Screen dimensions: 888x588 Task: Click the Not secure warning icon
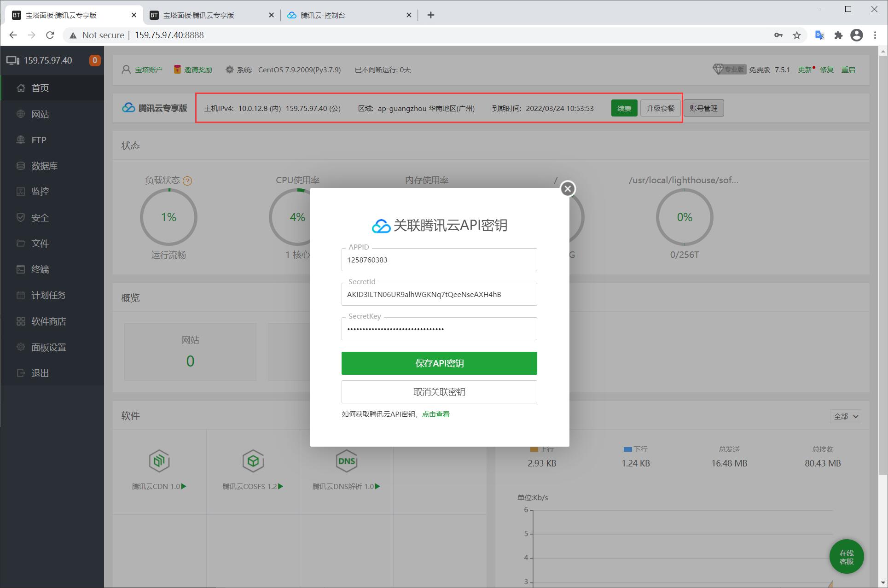73,35
